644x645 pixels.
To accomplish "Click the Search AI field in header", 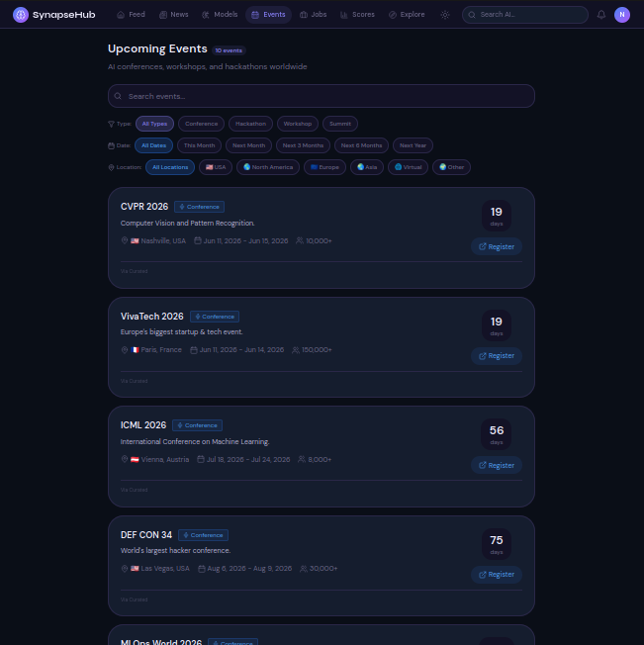I will click(x=524, y=15).
